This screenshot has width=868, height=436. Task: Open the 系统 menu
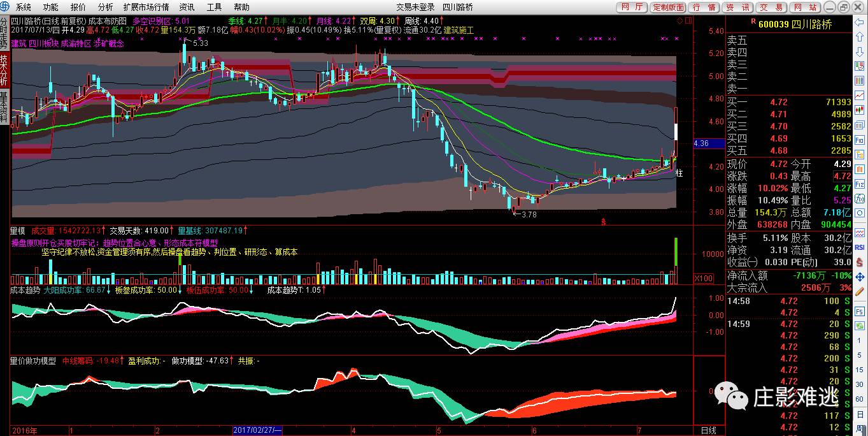[x=23, y=7]
